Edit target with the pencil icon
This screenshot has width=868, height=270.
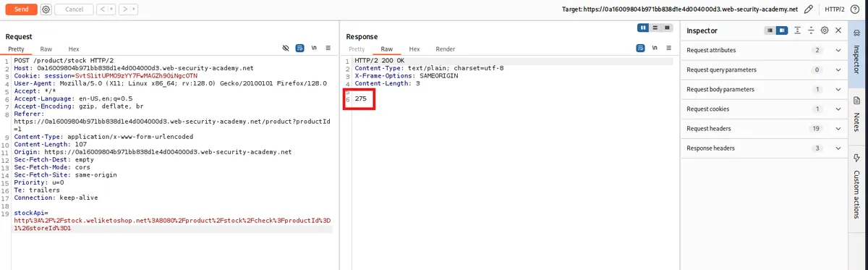(808, 9)
